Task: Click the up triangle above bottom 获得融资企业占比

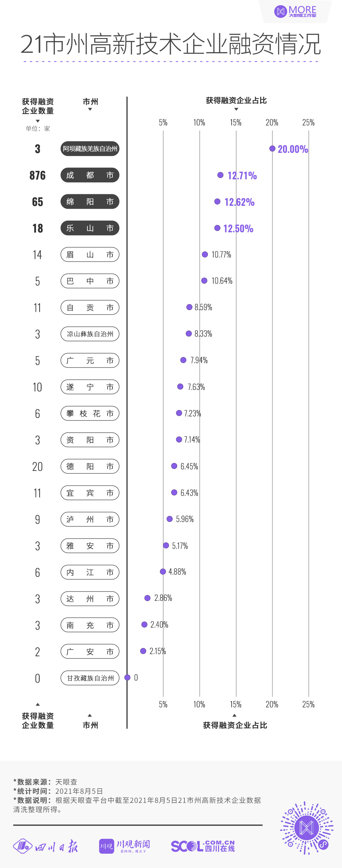Action: (234, 715)
